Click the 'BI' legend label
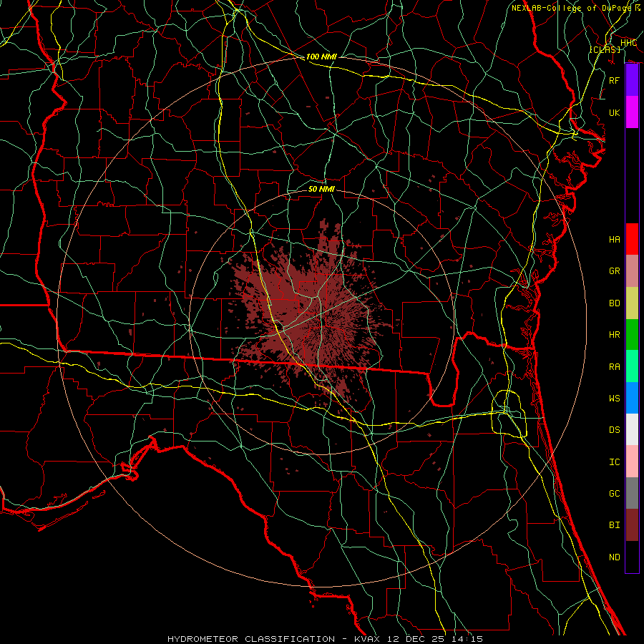The image size is (644, 644). click(x=614, y=525)
